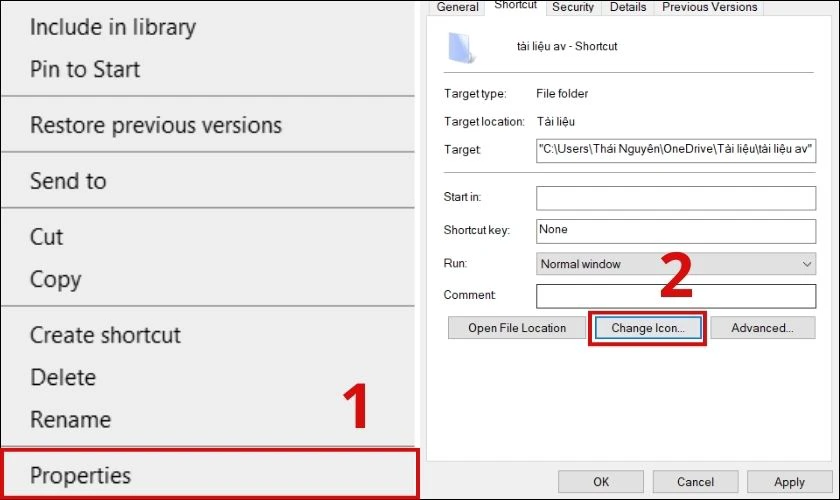Viewport: 840px width, 500px height.
Task: Open Properties from the context menu
Action: pyautogui.click(x=210, y=475)
